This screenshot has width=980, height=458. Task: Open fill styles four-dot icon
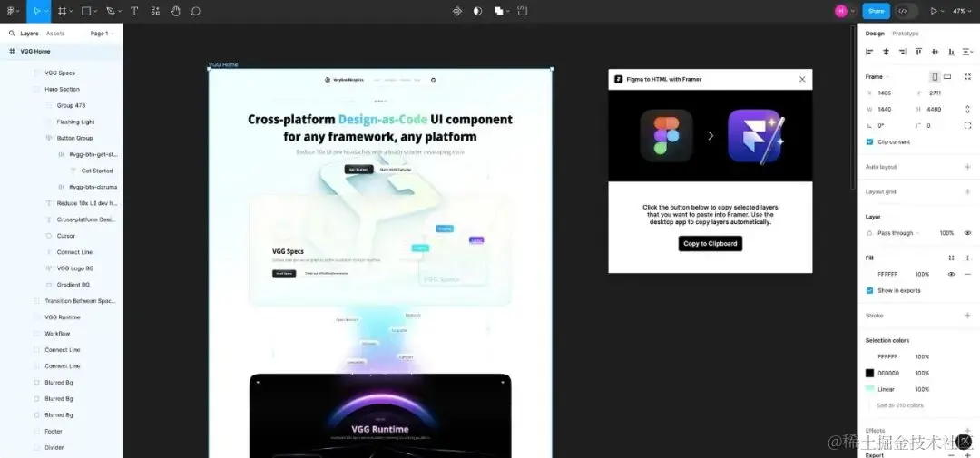pos(951,258)
